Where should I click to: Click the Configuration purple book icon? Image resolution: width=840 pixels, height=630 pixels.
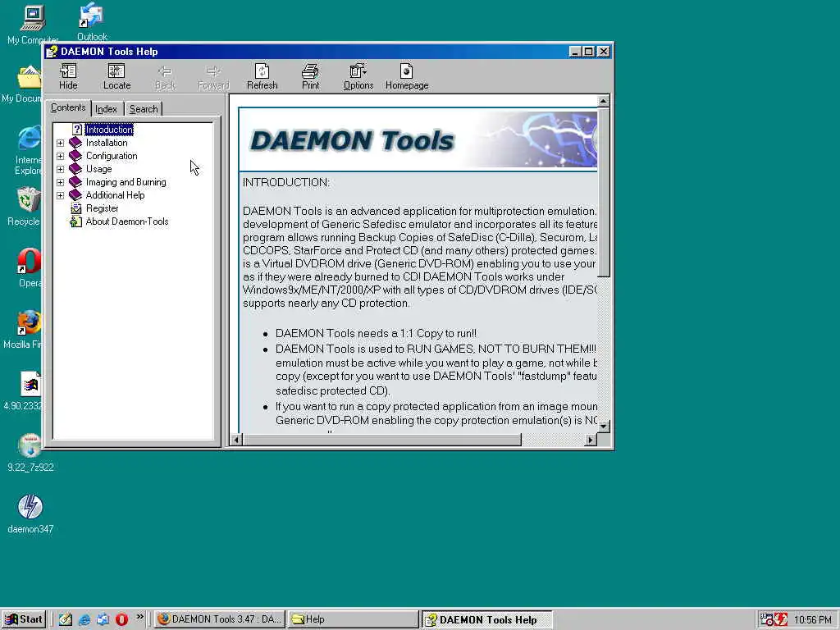tap(75, 156)
